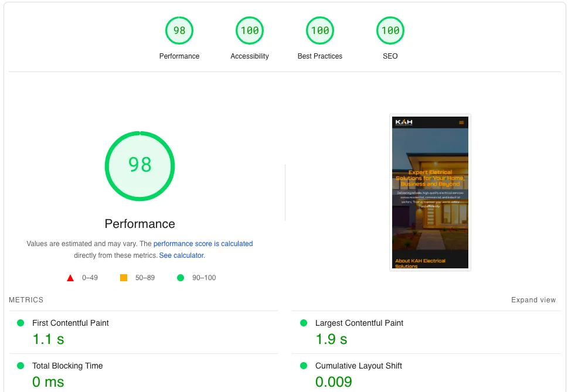568x392 pixels.
Task: Open the KAH Electrical page screenshot thumbnail
Action: point(430,192)
